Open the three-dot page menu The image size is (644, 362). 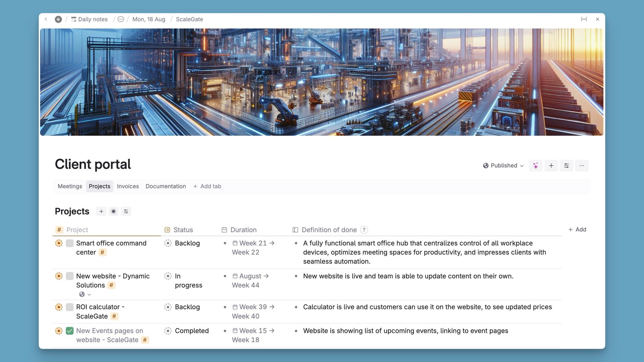[582, 166]
